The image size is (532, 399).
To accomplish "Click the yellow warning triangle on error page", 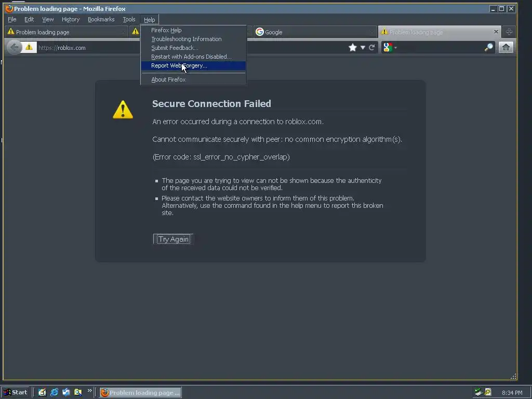I will [x=123, y=109].
